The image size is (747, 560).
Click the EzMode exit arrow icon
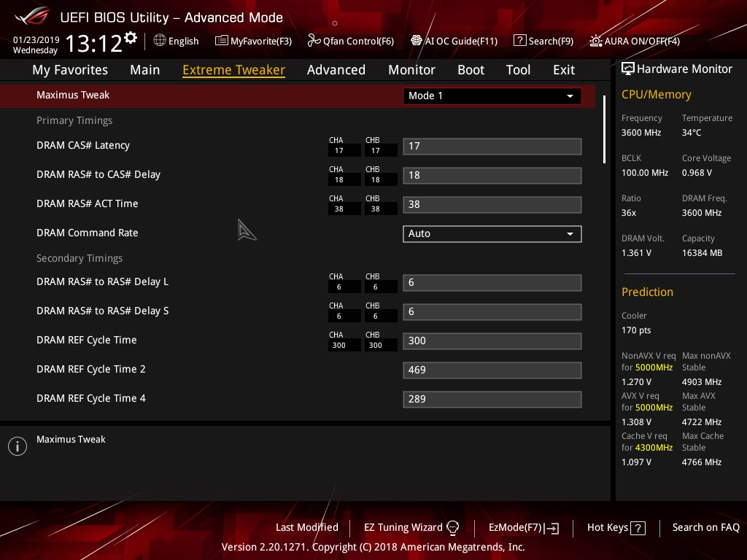click(x=552, y=528)
